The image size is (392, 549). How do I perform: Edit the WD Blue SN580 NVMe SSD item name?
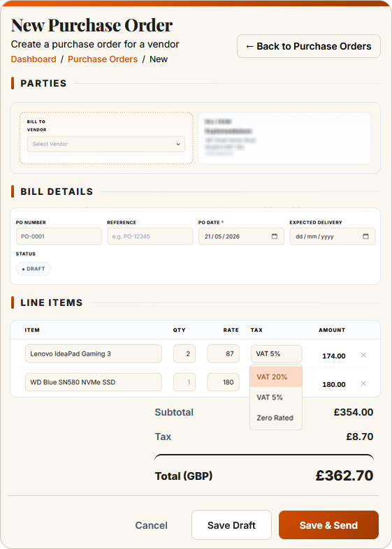coord(94,382)
